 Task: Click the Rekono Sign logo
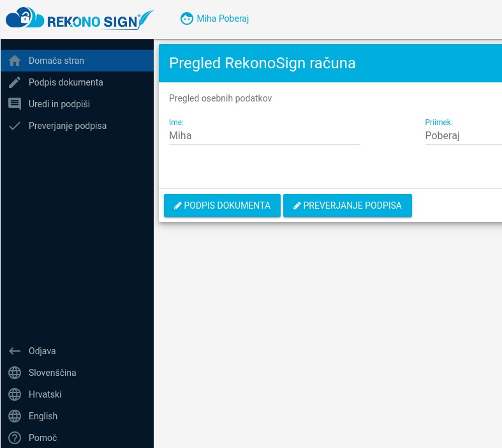pos(79,19)
